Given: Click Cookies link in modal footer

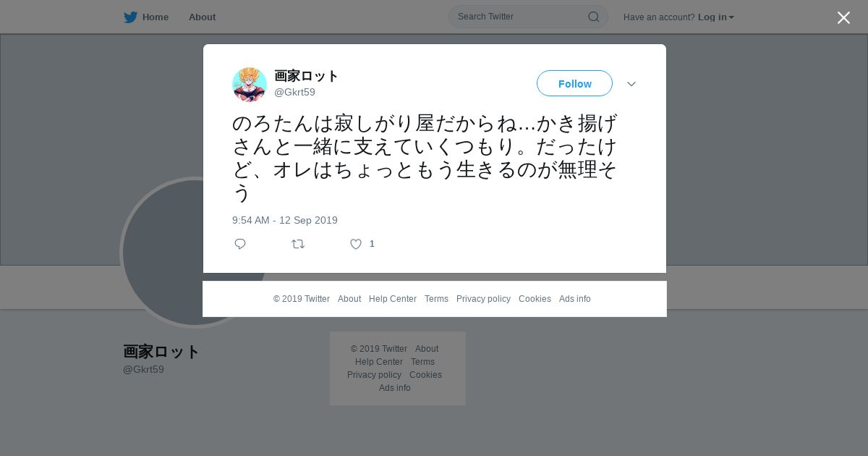Looking at the screenshot, I should 535,299.
